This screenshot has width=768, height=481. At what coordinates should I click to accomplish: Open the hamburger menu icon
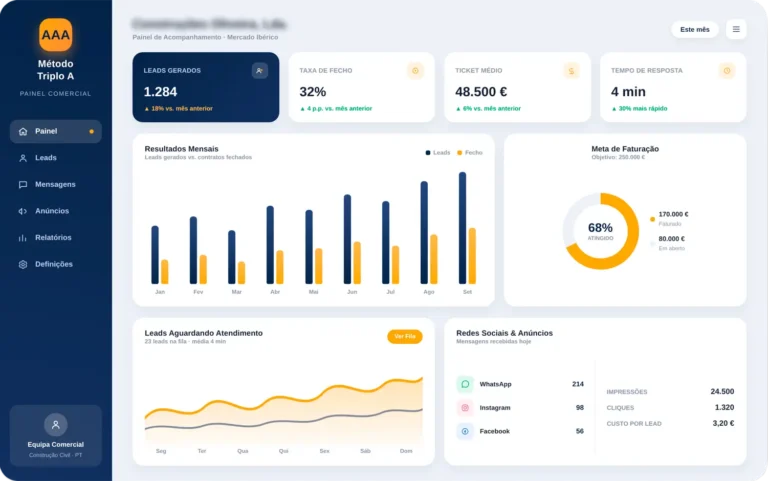tap(736, 29)
